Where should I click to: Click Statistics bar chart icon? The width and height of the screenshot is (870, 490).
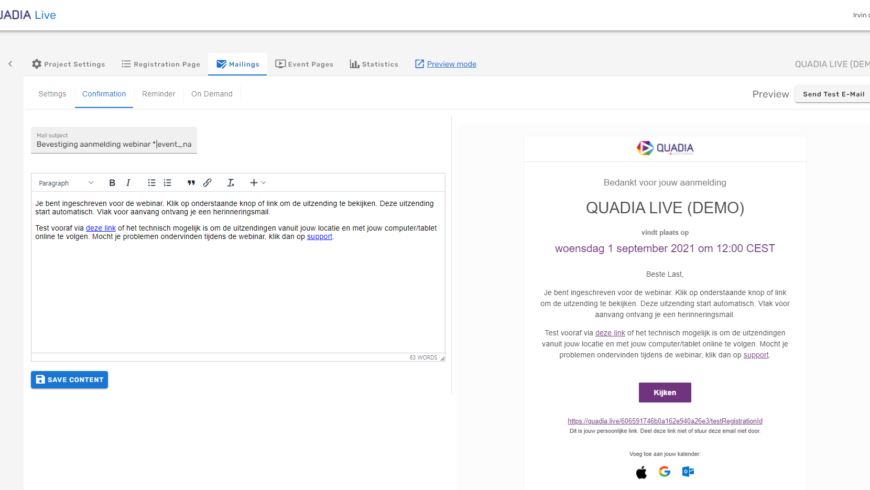tap(354, 64)
